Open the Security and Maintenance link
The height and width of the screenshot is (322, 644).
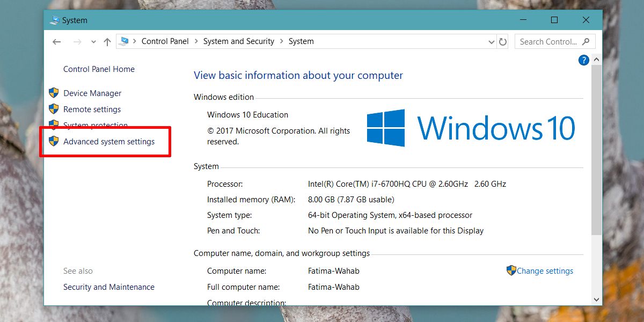(x=109, y=287)
